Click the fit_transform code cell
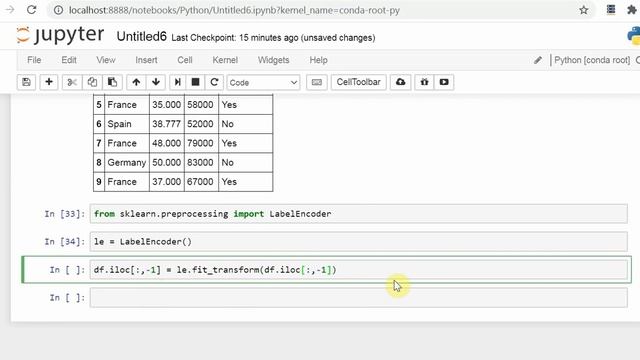This screenshot has height=360, width=640. click(358, 270)
